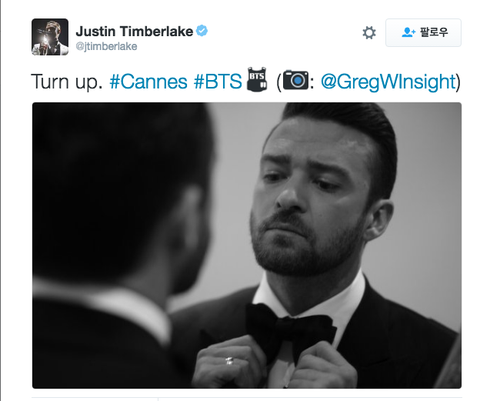Click the Justin Timberlake display name
480x401 pixels.
[x=134, y=31]
